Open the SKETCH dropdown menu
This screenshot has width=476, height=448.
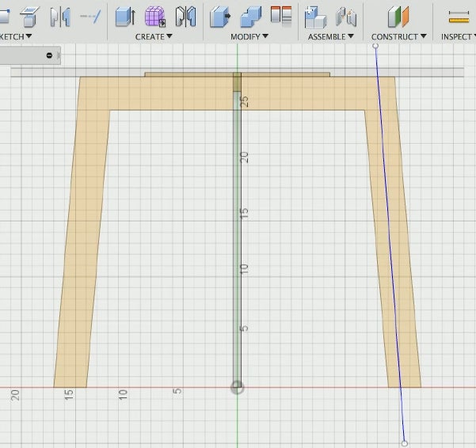point(15,36)
